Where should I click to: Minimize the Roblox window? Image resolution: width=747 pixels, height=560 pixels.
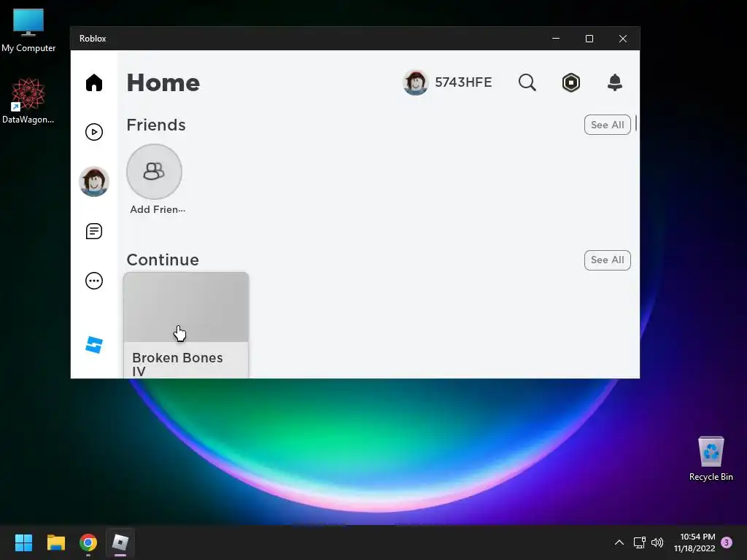pos(555,39)
